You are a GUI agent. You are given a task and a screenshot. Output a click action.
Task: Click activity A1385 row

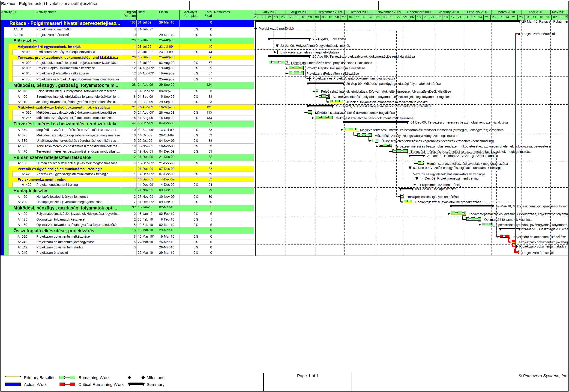click(131, 146)
